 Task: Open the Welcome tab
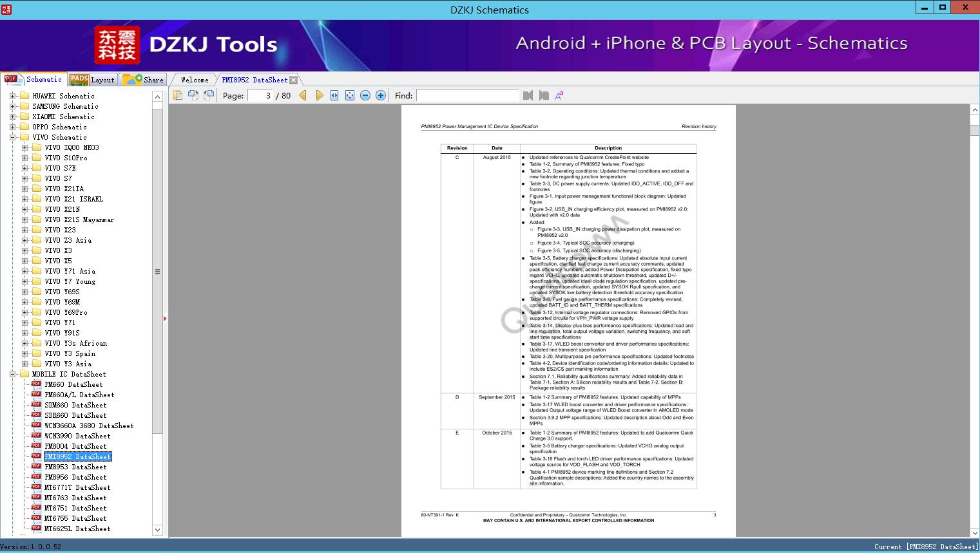193,79
